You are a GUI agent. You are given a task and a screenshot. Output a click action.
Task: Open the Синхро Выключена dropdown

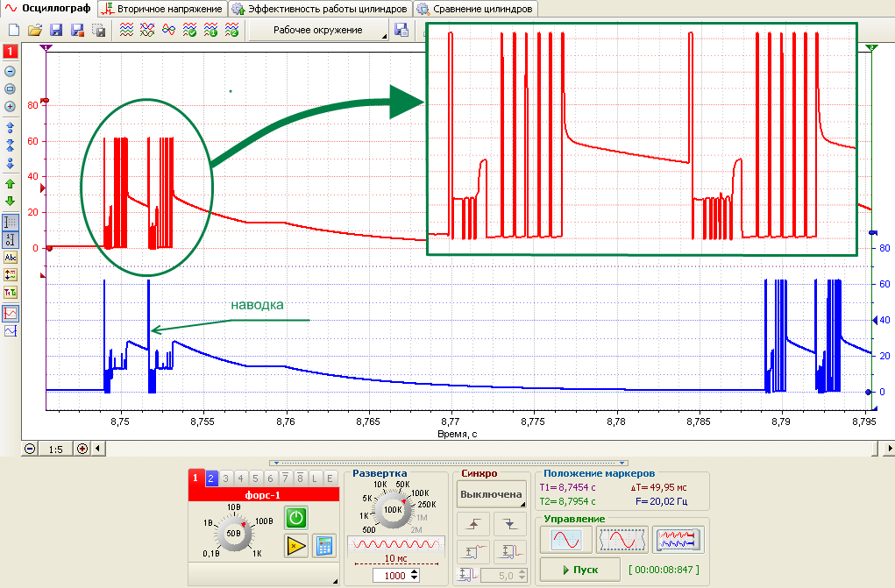pyautogui.click(x=492, y=494)
